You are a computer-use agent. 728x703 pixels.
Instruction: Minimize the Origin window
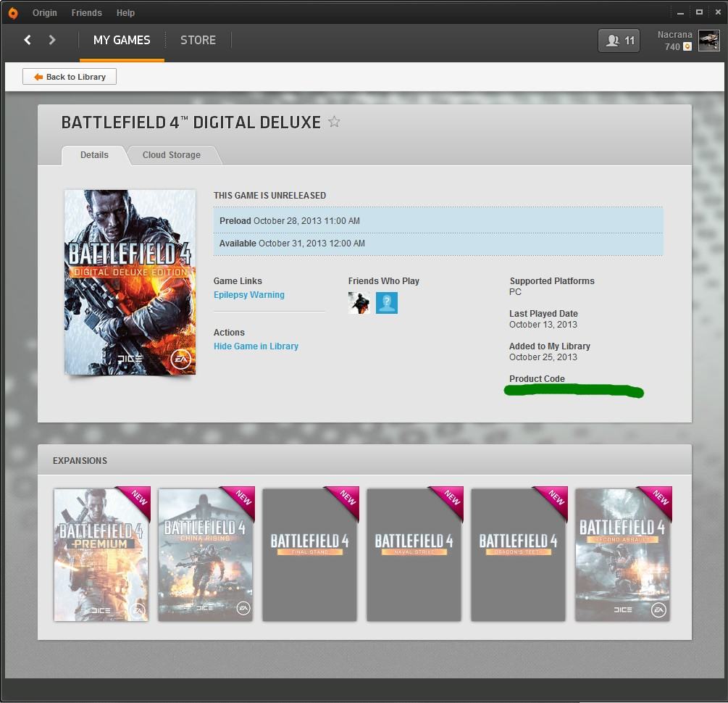pyautogui.click(x=681, y=13)
